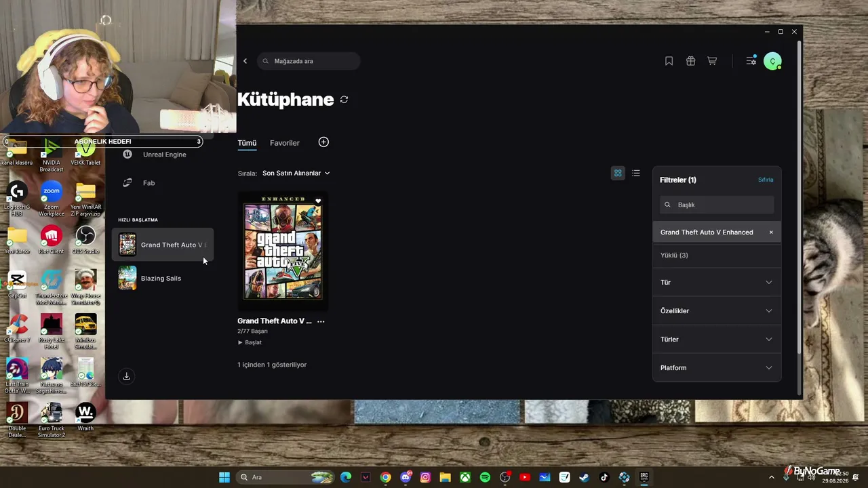Select the Riot Client desktop icon
This screenshot has height=488, width=868.
52,240
